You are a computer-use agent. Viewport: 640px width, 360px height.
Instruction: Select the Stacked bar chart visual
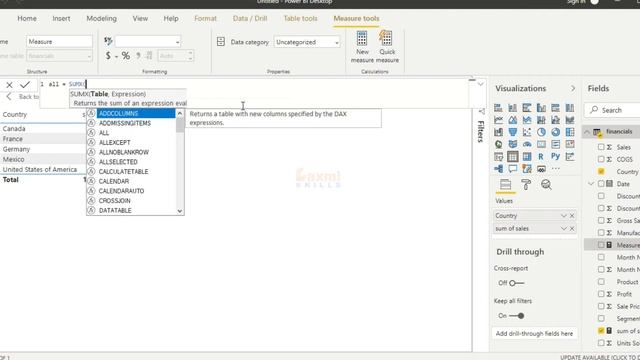498,108
